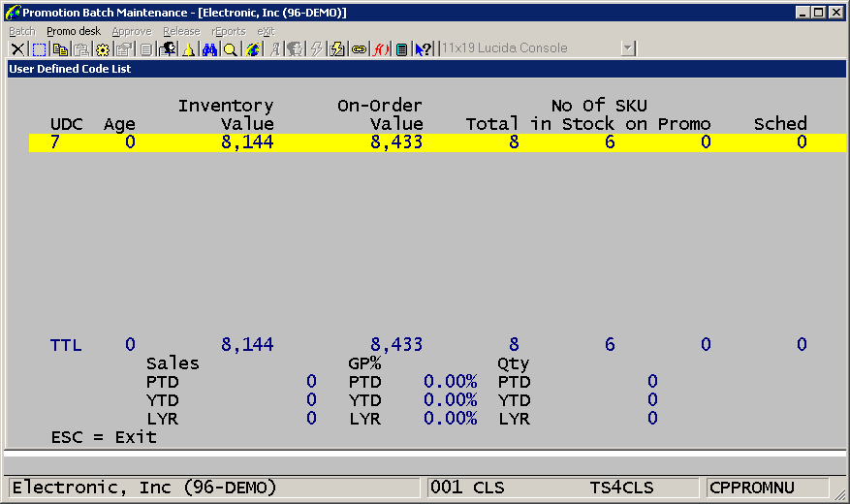Maximize the Promotion Batch Maintenance window
The image size is (850, 504).
coord(819,13)
